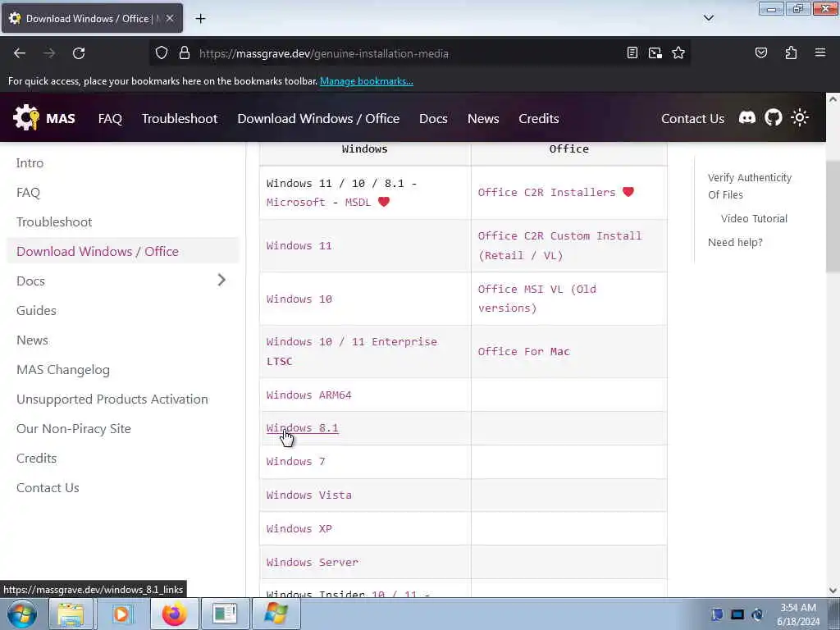Bookmark this page with star icon

[x=678, y=52]
